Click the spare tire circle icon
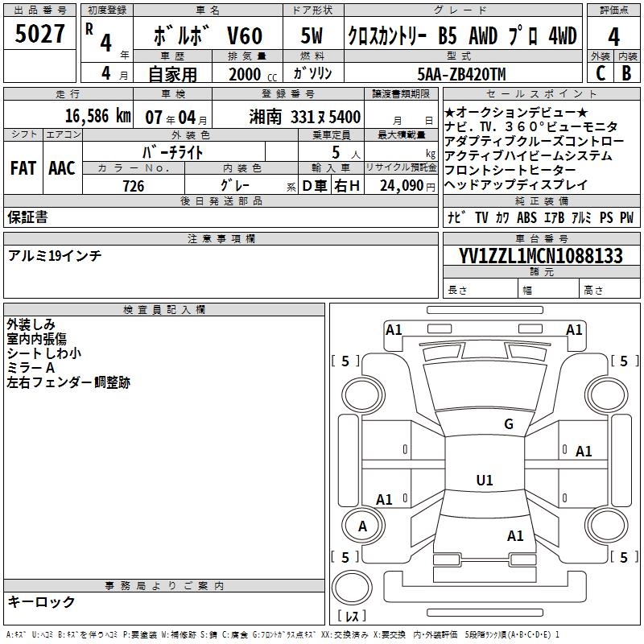 click(352, 587)
